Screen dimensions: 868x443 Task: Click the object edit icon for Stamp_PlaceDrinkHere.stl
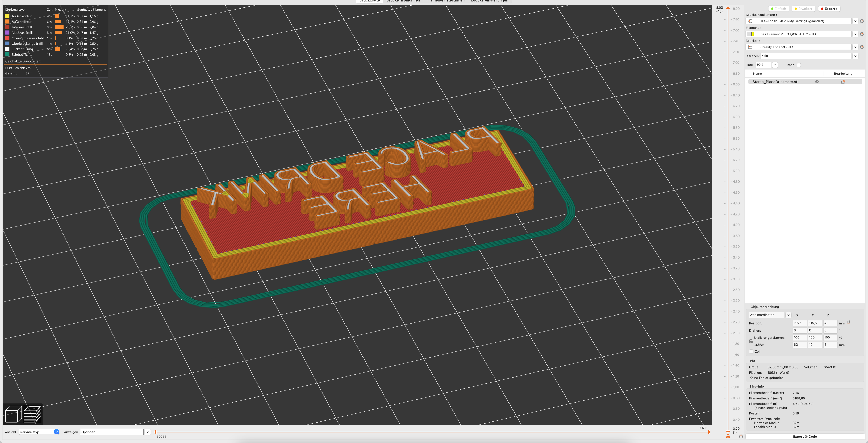843,82
